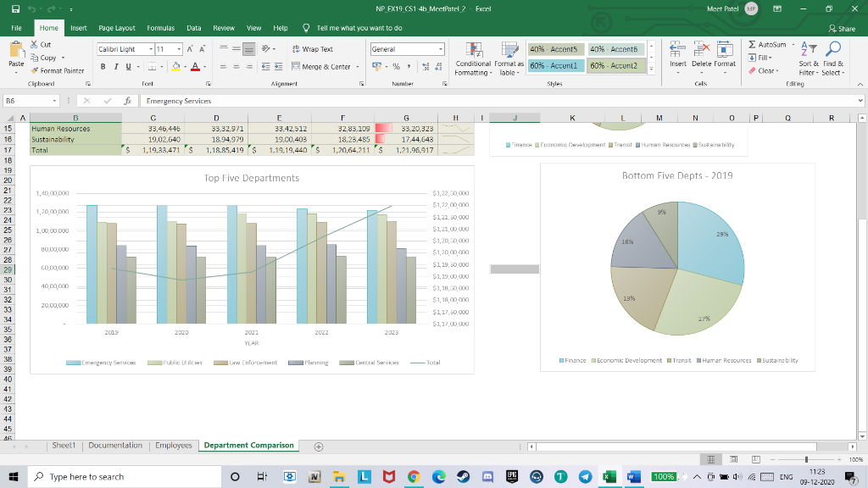Click Increase Indent icon
The image size is (868, 488).
tap(278, 66)
